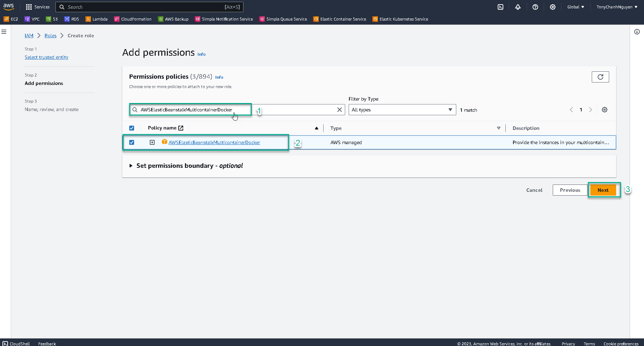Open CloudFormation shortcut in favorites bar
644x346 pixels.
coord(133,19)
